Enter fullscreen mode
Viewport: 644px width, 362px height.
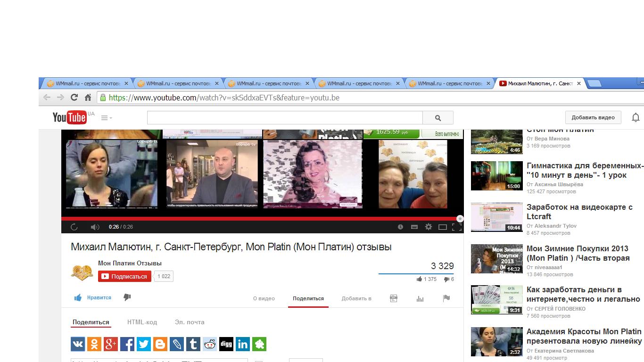click(456, 227)
